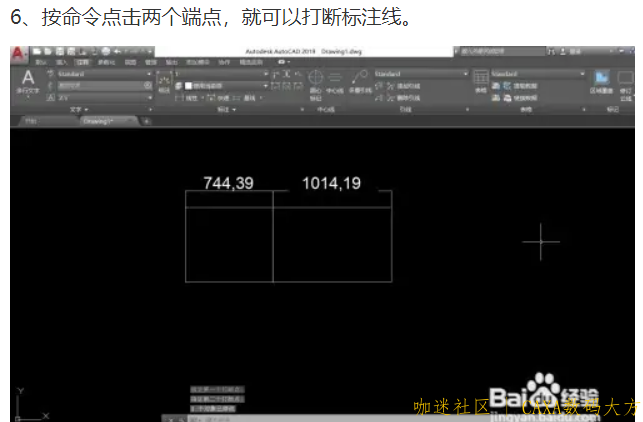Click the UCS axis icon in the drawing corner
The width and height of the screenshot is (643, 422).
32,404
